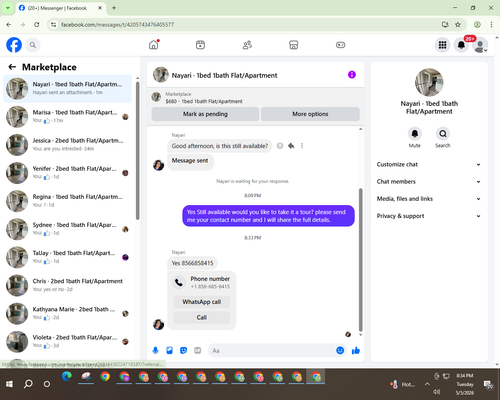Open TaJay conversation in chat list

67,257
